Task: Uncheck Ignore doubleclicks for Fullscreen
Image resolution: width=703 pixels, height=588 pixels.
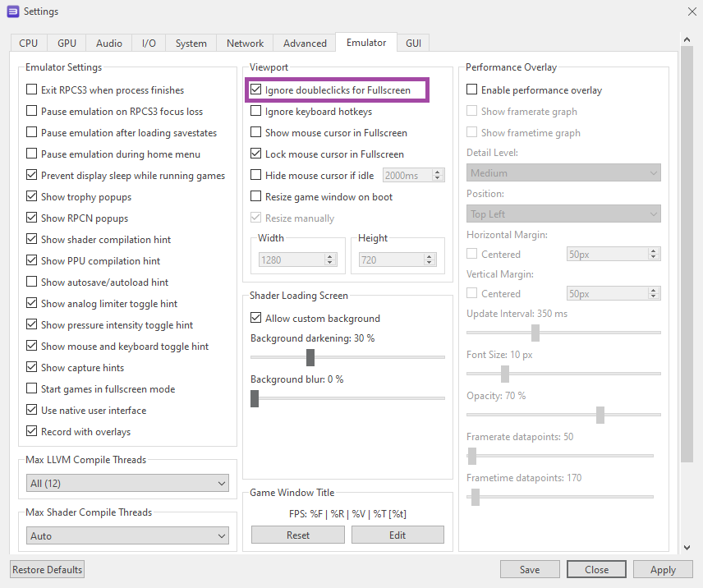Action: click(x=256, y=90)
